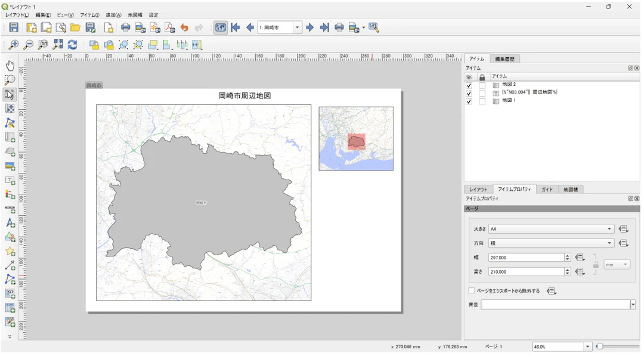Click the Refresh view icon

click(72, 45)
